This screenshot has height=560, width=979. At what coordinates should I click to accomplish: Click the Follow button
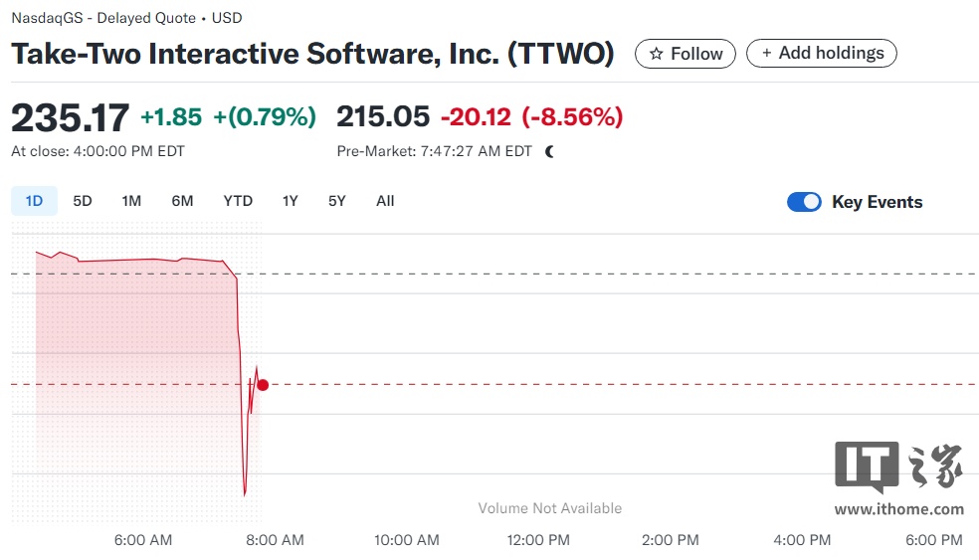coord(685,54)
